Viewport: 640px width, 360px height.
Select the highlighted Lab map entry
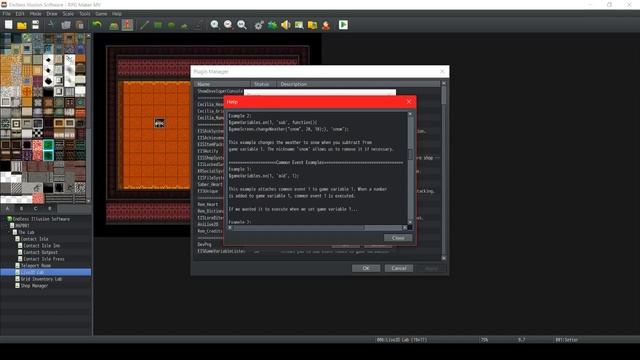pos(46,272)
